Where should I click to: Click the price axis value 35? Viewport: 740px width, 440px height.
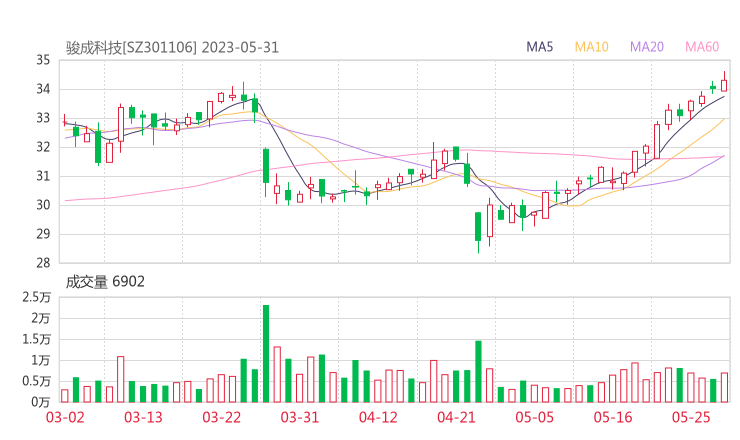[43, 60]
